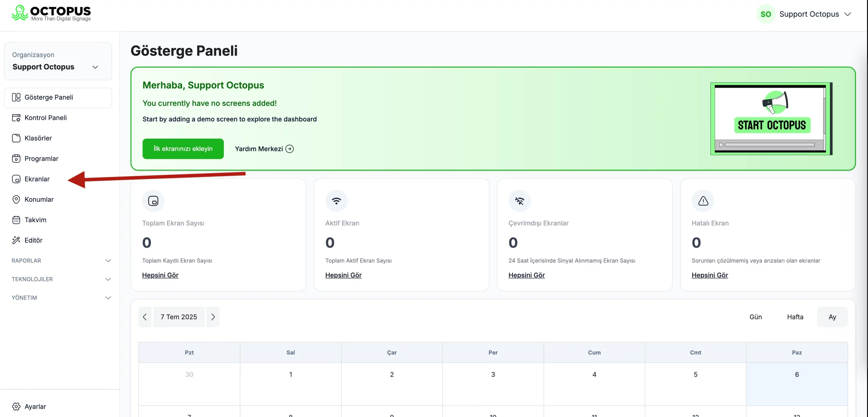Viewport: 868px width, 417px height.
Task: Click the İlk ekranınızı ekleyin button
Action: 183,149
